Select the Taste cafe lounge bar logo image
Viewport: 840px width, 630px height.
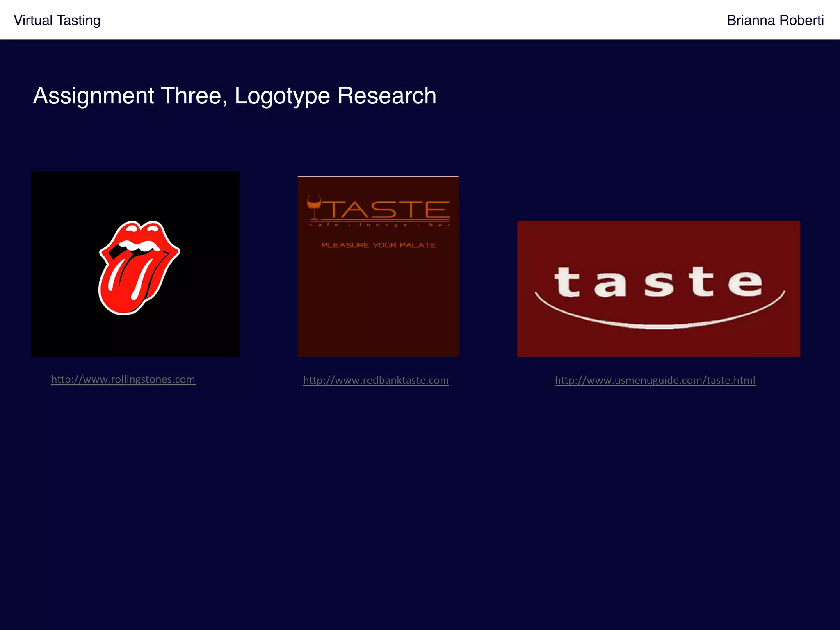tap(378, 266)
